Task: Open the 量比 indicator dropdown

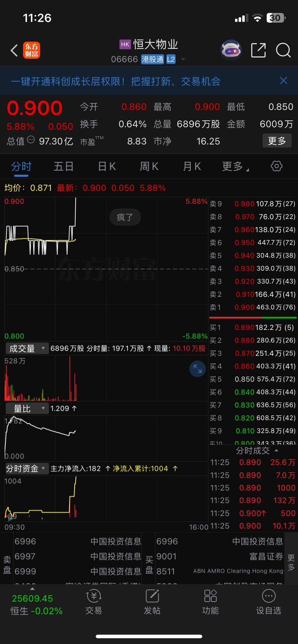Action: (27, 409)
